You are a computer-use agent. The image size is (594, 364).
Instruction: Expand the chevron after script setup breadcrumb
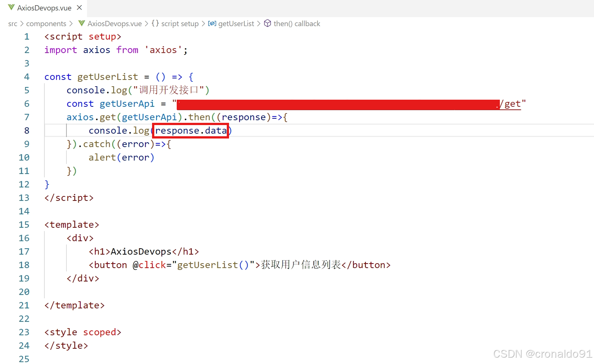click(x=203, y=24)
